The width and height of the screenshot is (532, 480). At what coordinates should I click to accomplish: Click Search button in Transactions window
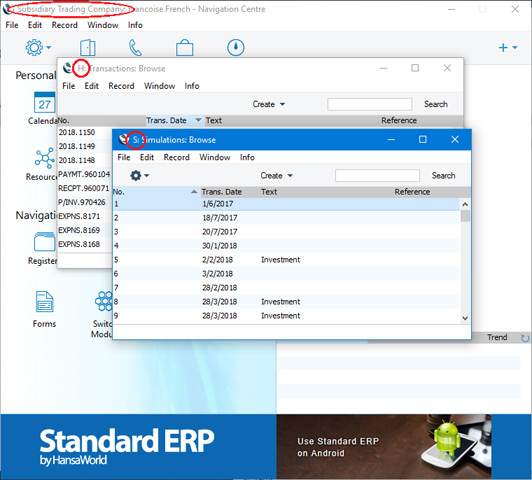point(436,104)
